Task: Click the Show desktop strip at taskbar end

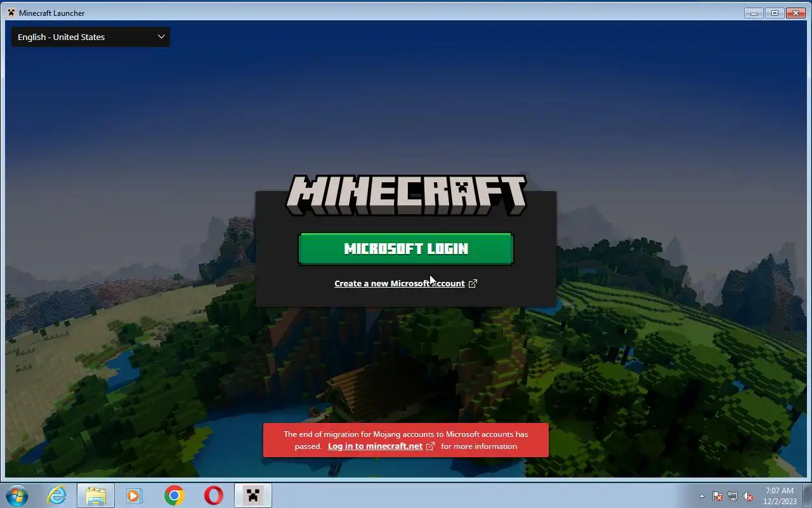Action: pyautogui.click(x=808, y=495)
